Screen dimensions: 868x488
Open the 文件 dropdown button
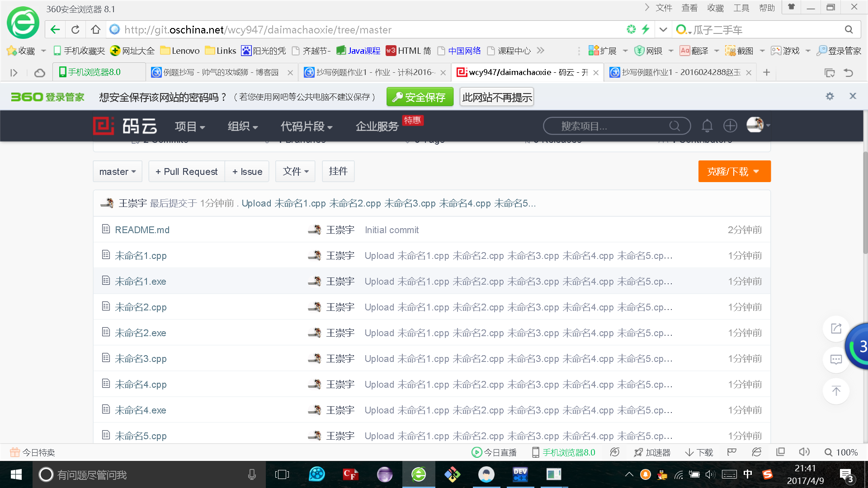pos(295,171)
